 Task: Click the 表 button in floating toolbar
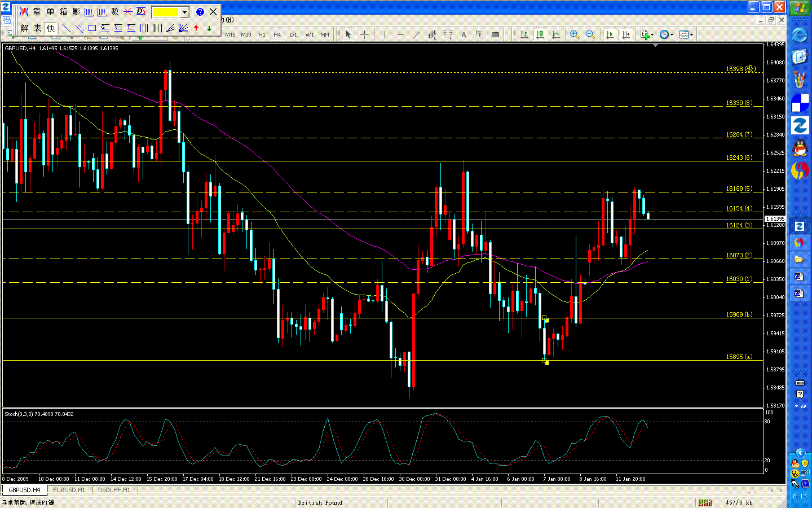coord(37,28)
